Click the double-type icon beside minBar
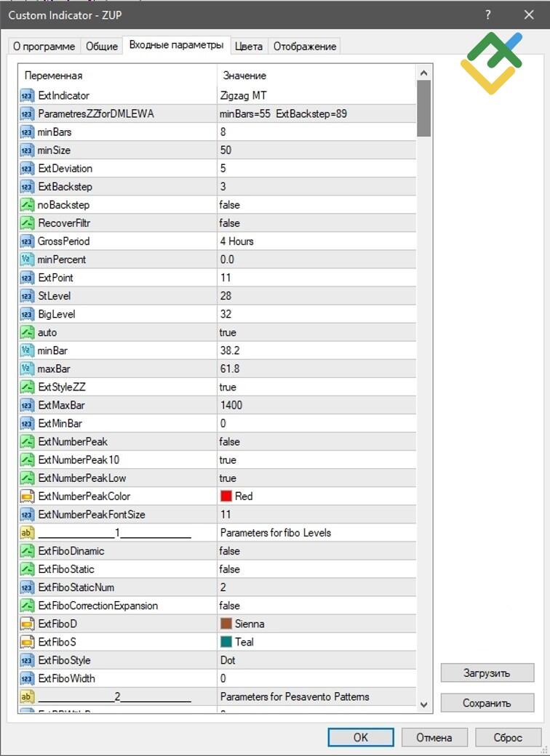The width and height of the screenshot is (550, 756). pos(27,350)
